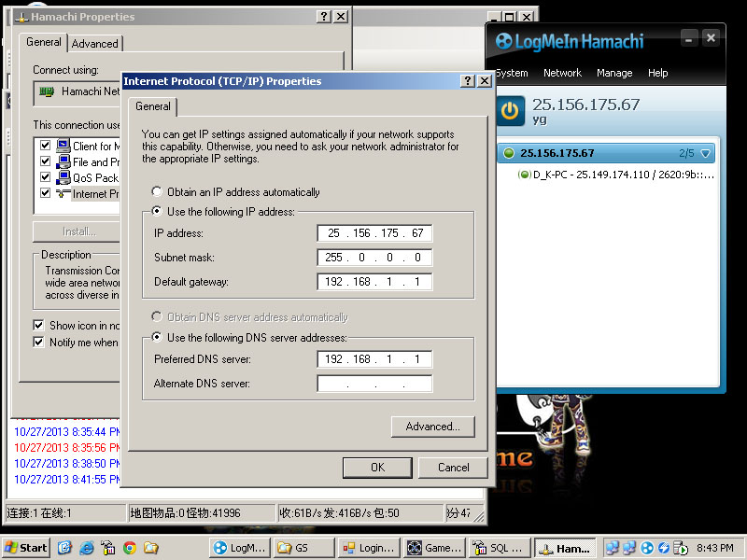Click the Alternate DNS server field
747x560 pixels.
point(375,384)
